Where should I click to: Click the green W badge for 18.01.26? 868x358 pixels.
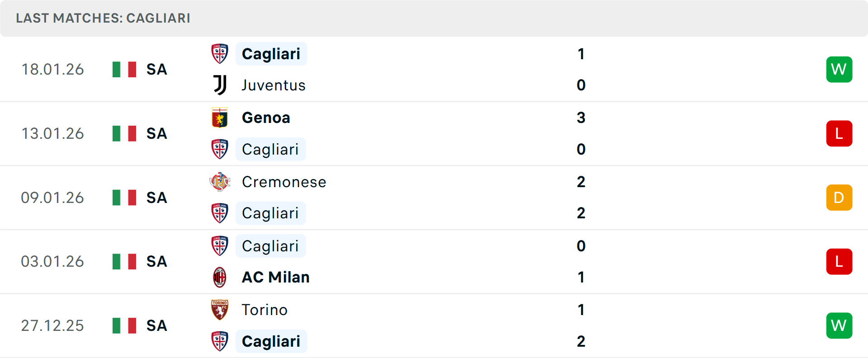[x=839, y=69]
